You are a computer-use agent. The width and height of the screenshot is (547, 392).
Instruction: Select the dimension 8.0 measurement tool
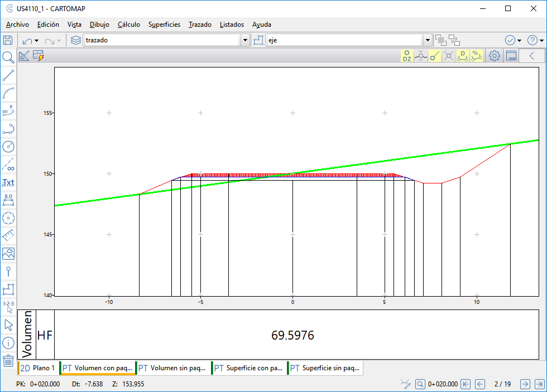8,200
